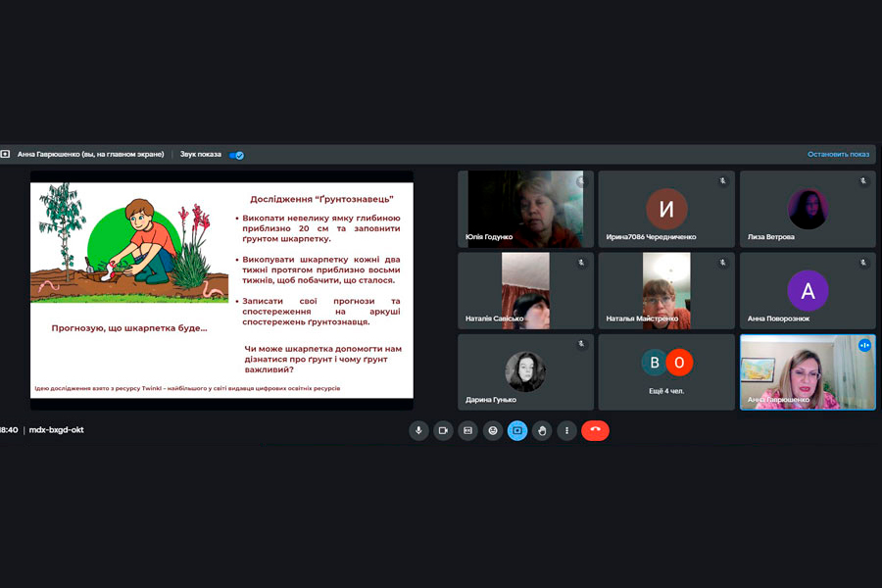The height and width of the screenshot is (588, 882).
Task: Open the emoji reactions button
Action: (493, 430)
